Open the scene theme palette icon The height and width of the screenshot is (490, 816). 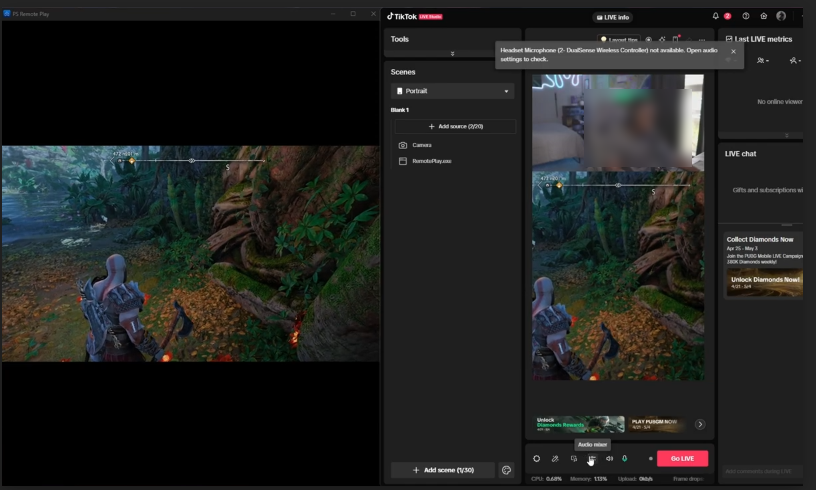tap(506, 470)
